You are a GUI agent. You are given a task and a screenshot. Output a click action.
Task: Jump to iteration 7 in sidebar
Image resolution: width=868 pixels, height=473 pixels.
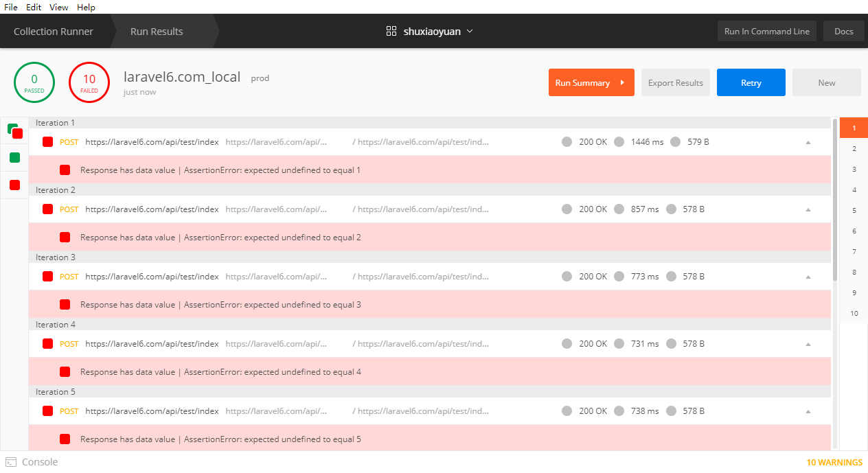pos(854,251)
